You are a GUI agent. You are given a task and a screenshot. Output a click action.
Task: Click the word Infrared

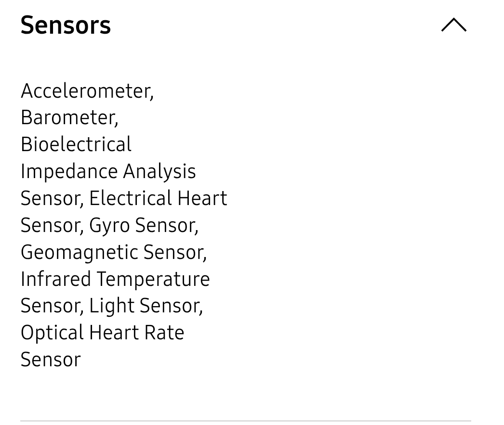pos(55,279)
